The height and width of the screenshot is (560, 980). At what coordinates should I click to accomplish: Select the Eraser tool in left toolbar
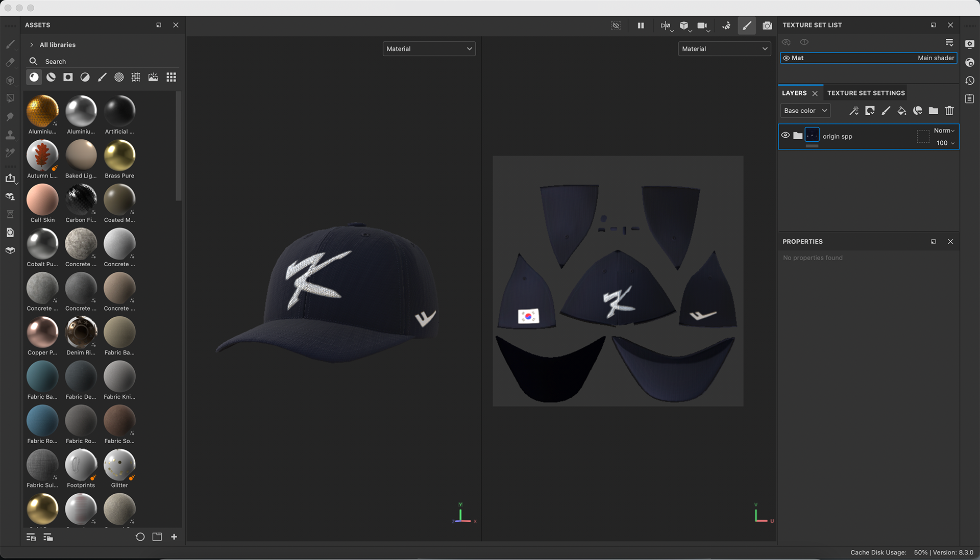[x=10, y=62]
